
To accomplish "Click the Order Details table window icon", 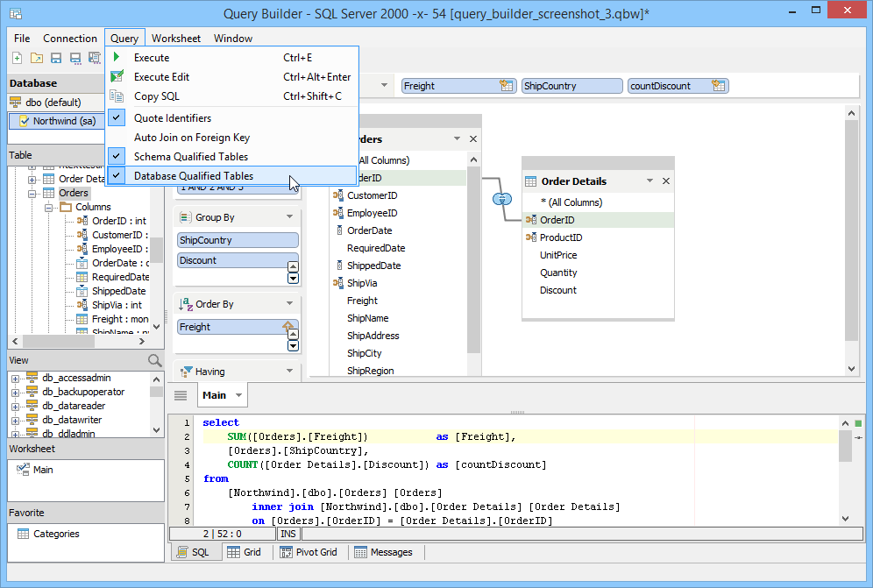I will point(530,181).
